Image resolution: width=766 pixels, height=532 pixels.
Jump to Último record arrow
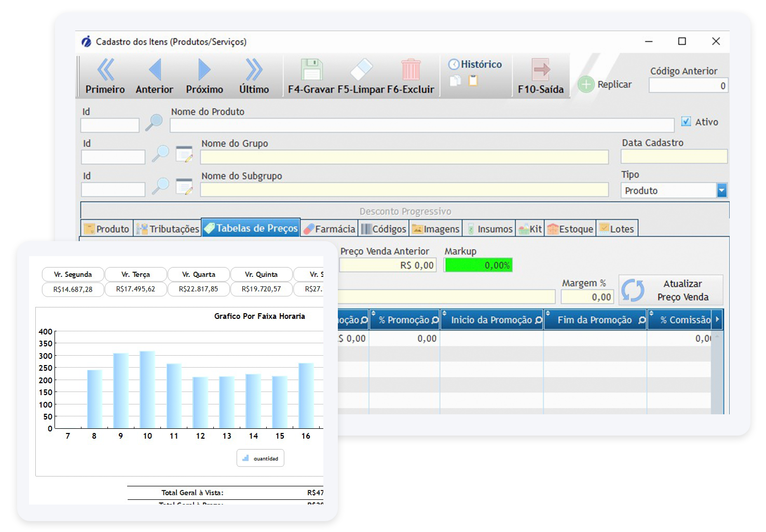(x=254, y=70)
